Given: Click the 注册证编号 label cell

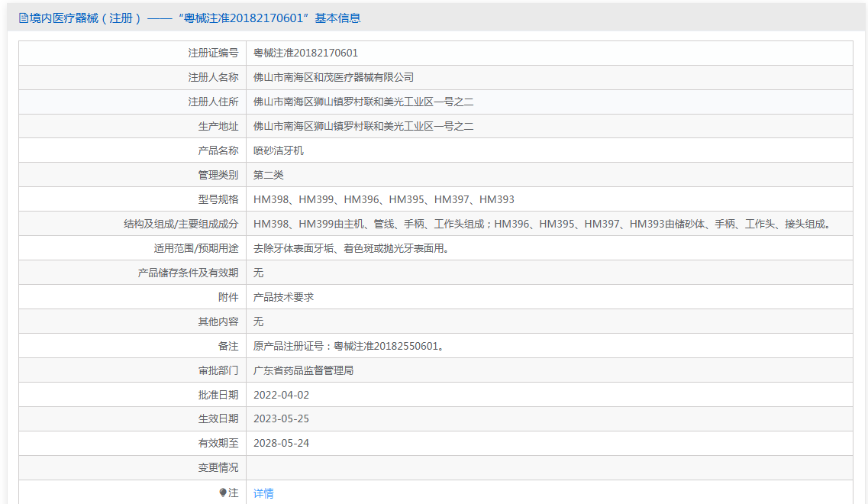Looking at the screenshot, I should point(213,53).
